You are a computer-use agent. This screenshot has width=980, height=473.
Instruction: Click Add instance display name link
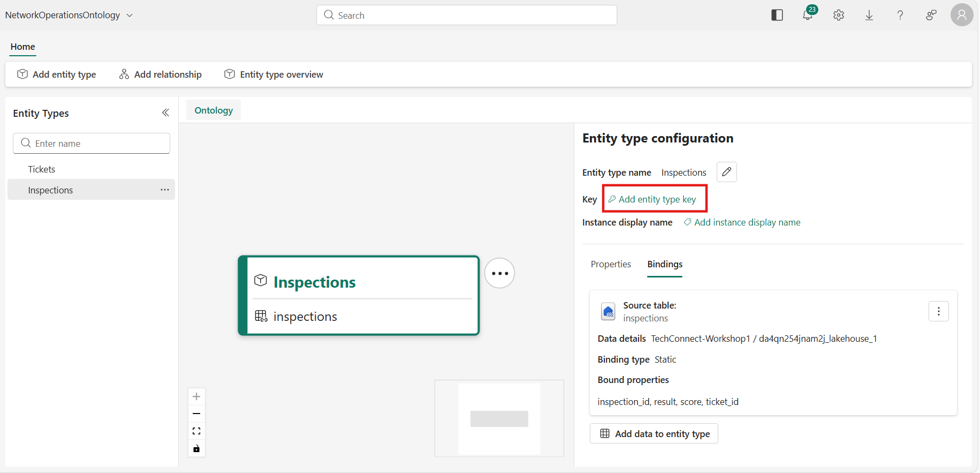[742, 222]
